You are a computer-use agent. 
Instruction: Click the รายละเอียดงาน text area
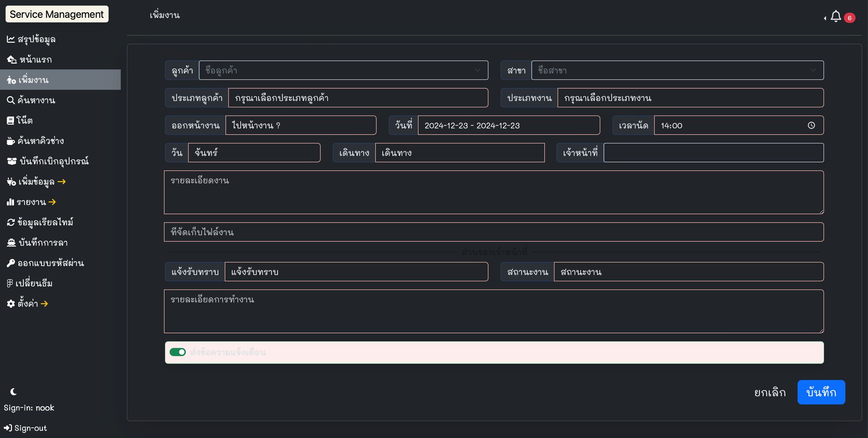coord(494,192)
